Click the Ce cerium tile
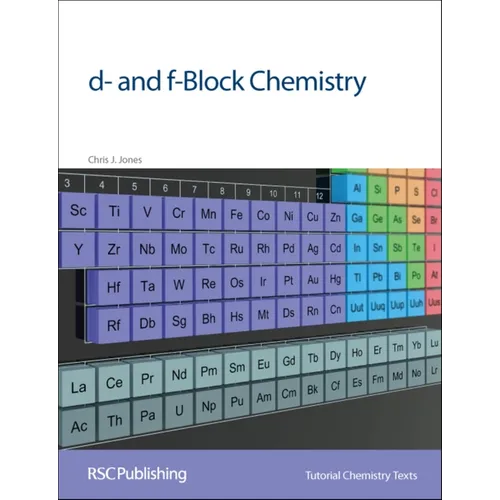The width and height of the screenshot is (500, 500). click(114, 383)
